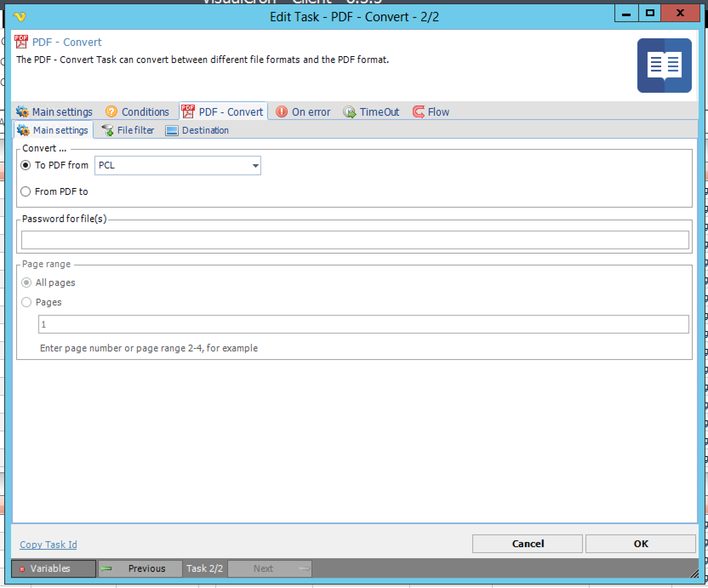Go to Previous task button
Image resolution: width=708 pixels, height=588 pixels.
pyautogui.click(x=140, y=568)
